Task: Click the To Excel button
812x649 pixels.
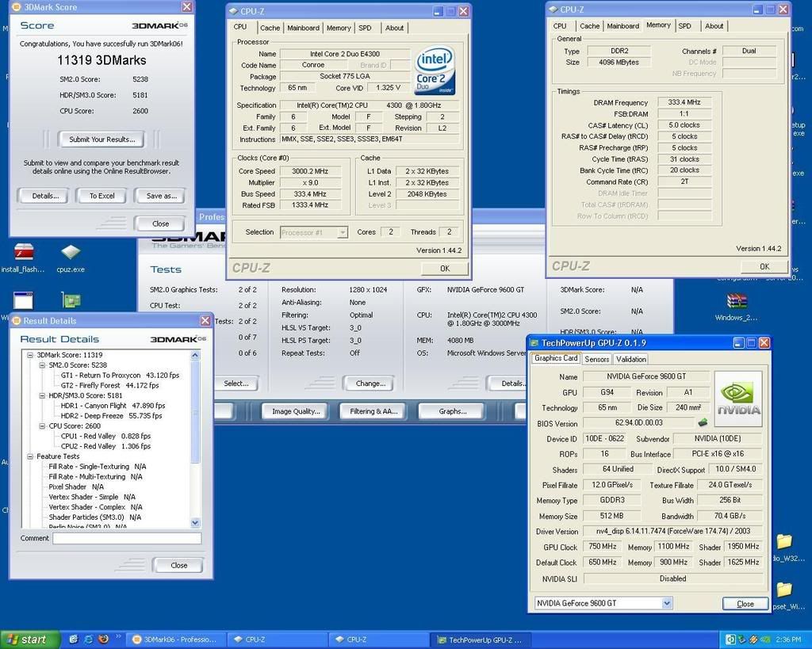Action: [101, 196]
